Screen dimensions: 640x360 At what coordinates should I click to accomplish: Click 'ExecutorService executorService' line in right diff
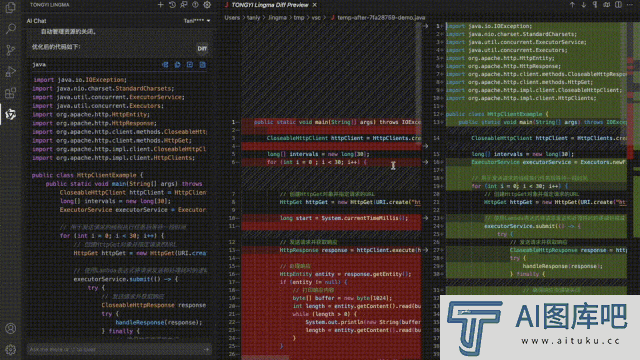click(548, 162)
